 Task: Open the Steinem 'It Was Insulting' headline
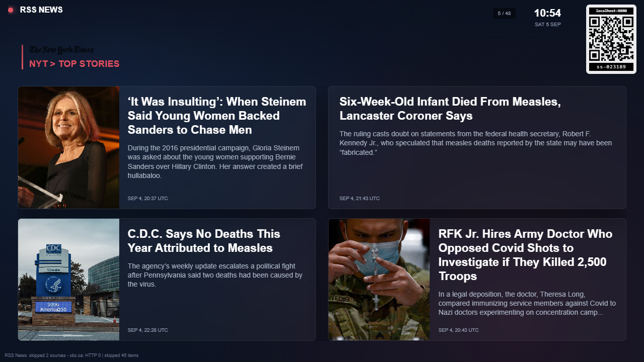[217, 116]
